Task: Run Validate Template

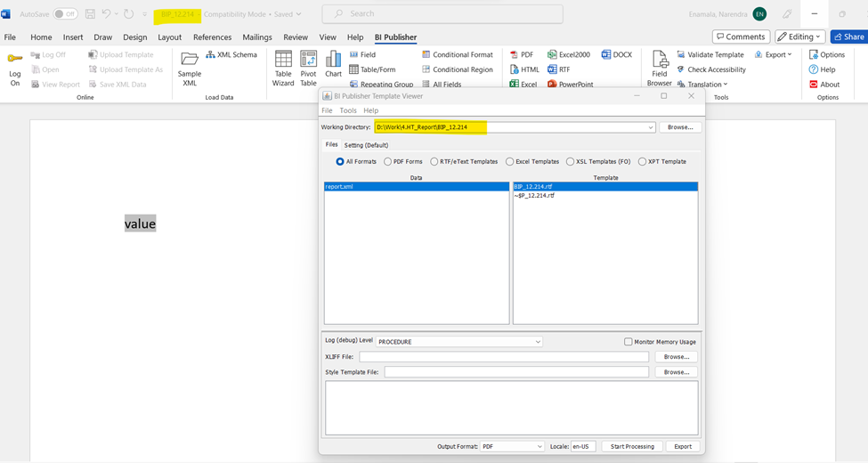Action: 710,54
